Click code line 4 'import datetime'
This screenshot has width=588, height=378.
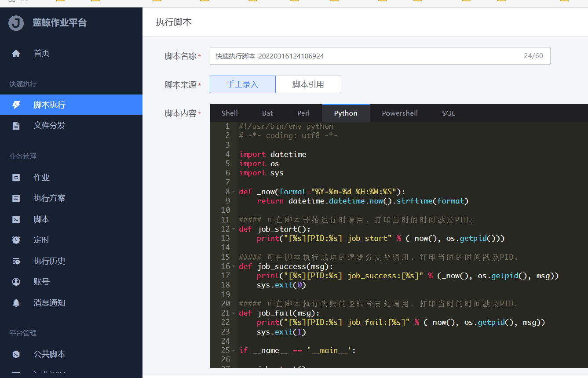click(x=273, y=154)
